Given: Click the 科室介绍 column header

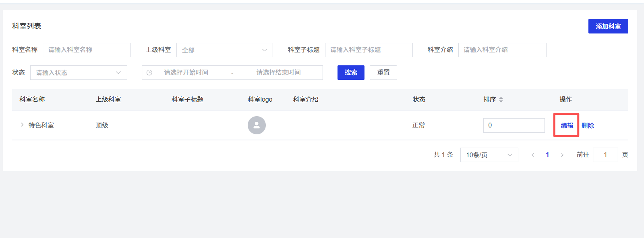Looking at the screenshot, I should (x=306, y=100).
